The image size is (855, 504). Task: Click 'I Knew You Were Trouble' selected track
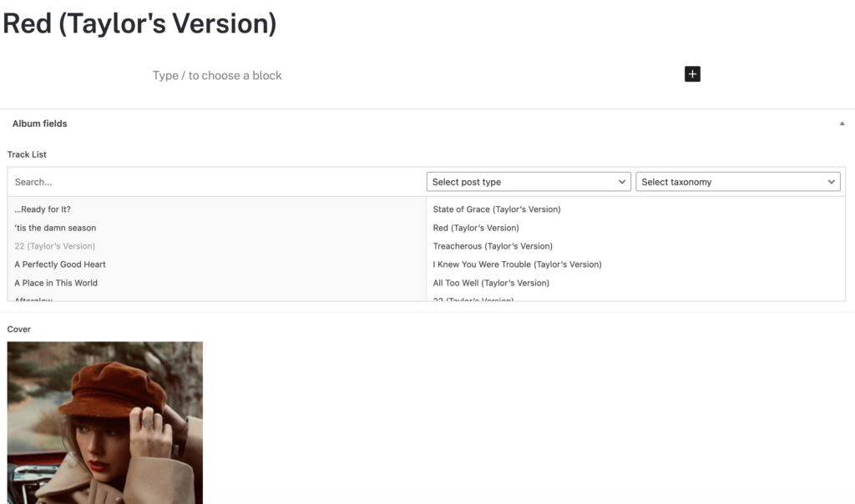pyautogui.click(x=517, y=265)
